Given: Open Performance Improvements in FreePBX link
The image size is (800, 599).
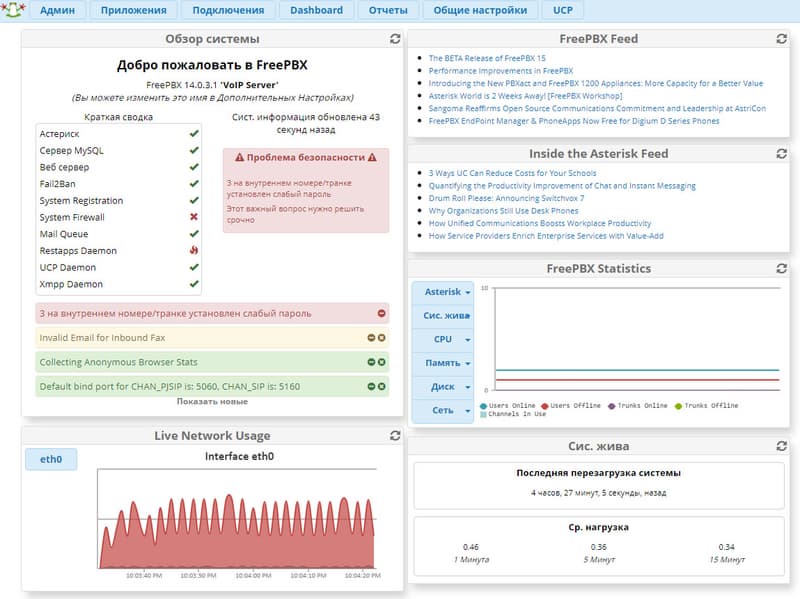Looking at the screenshot, I should [x=501, y=70].
